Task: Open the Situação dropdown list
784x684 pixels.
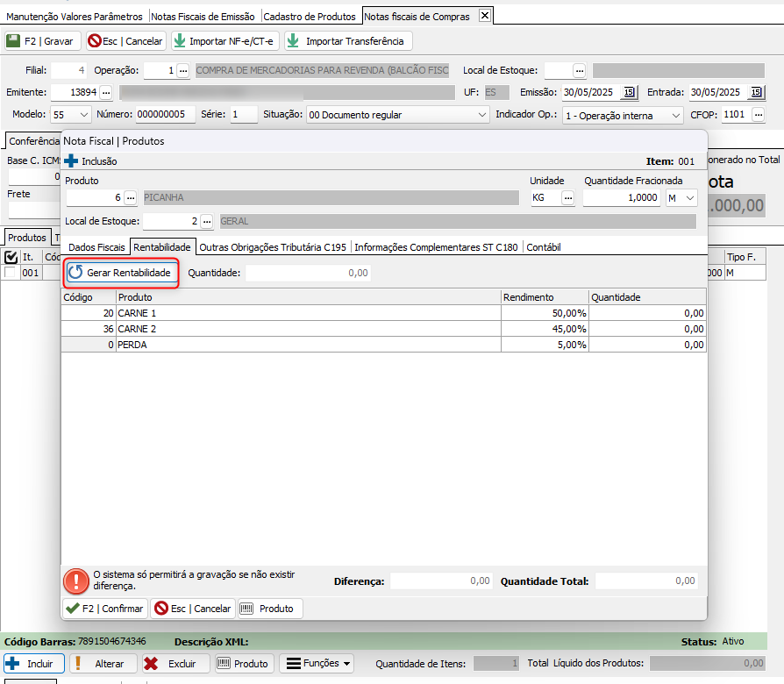Action: (x=482, y=115)
